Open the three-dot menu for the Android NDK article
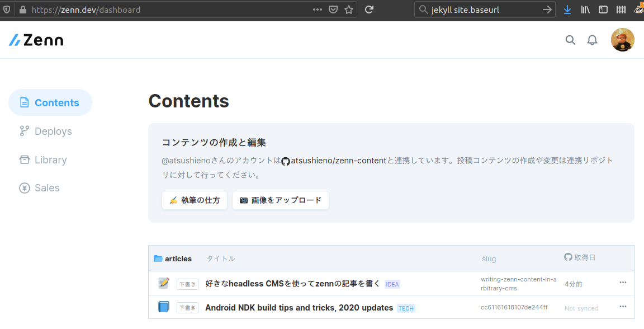644x329 pixels. 623,307
